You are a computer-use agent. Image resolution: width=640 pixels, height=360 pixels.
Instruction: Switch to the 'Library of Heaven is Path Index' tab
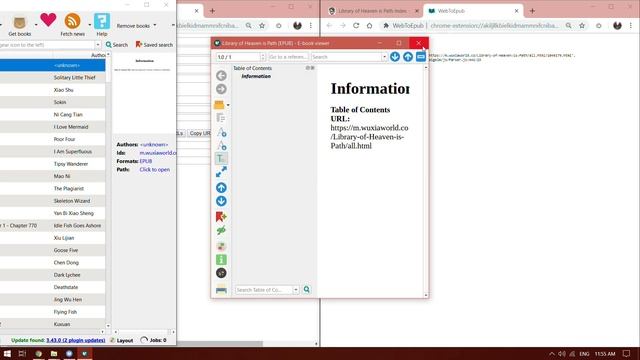372,11
